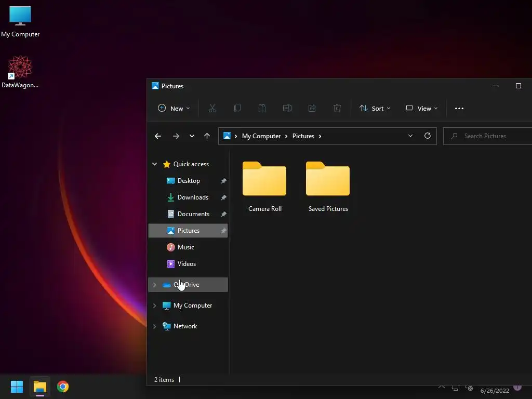This screenshot has height=399, width=532.
Task: Minimize the Pictures window
Action: click(x=495, y=86)
